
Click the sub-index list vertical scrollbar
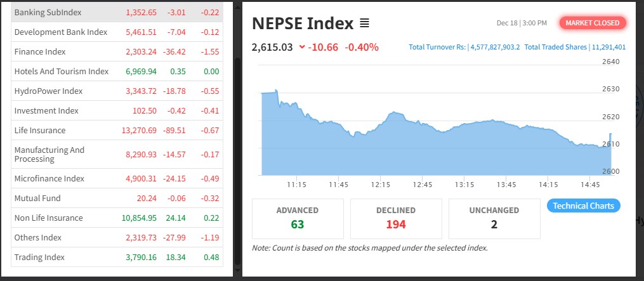(x=237, y=159)
